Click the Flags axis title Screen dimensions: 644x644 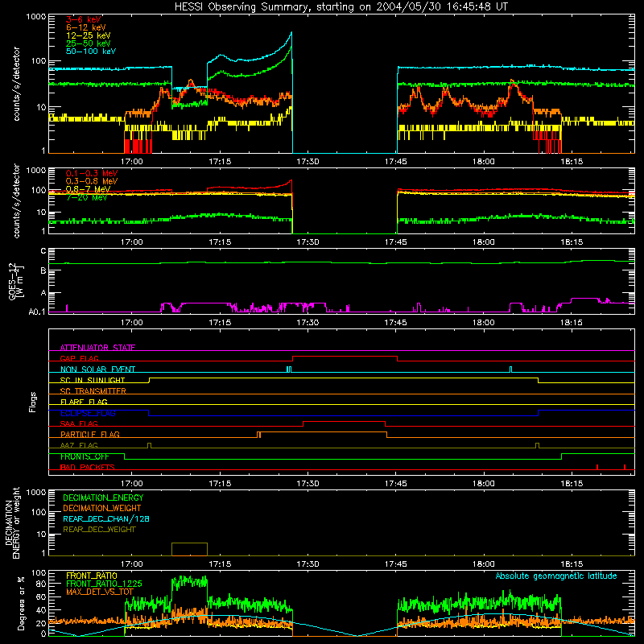(x=33, y=402)
